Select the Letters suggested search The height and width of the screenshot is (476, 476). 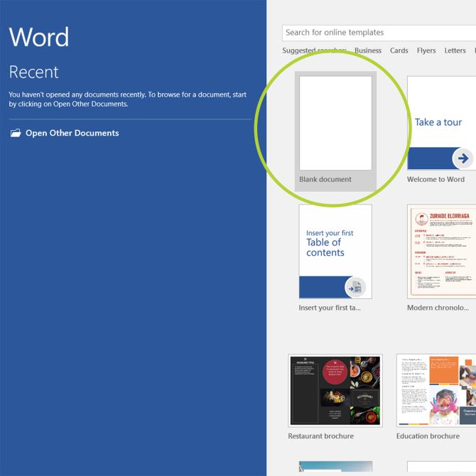(455, 50)
